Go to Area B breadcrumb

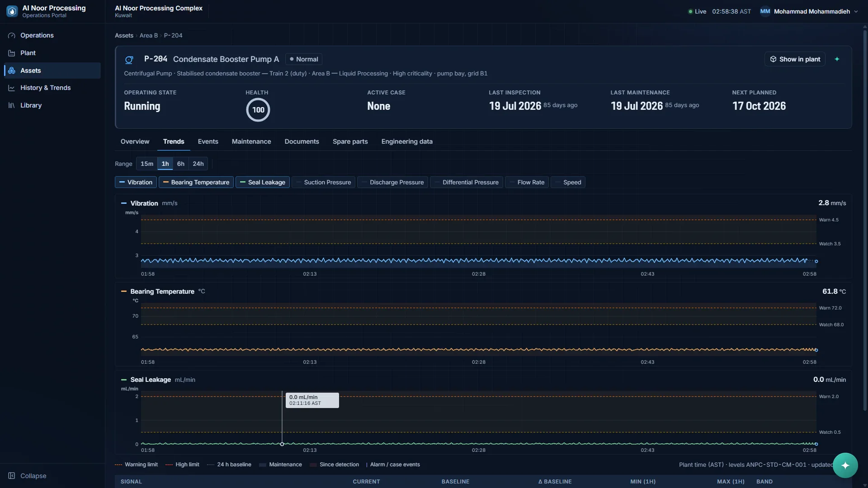(x=149, y=35)
